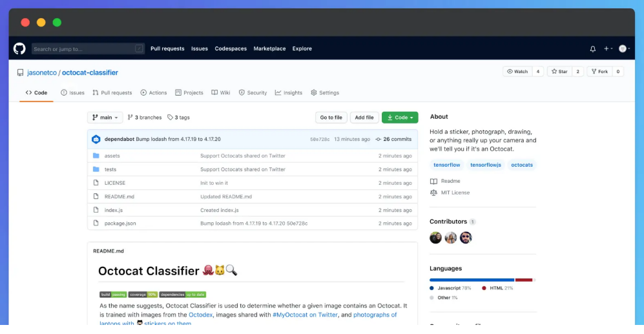The width and height of the screenshot is (644, 334).
Task: Open Pull requests in top navigation
Action: coord(167,48)
